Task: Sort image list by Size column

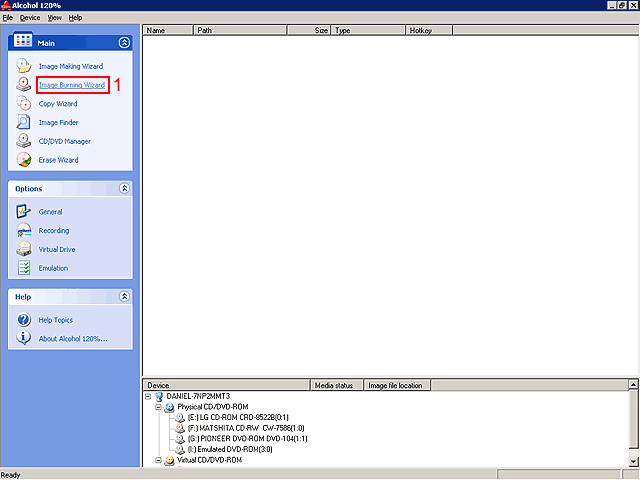Action: coord(309,30)
